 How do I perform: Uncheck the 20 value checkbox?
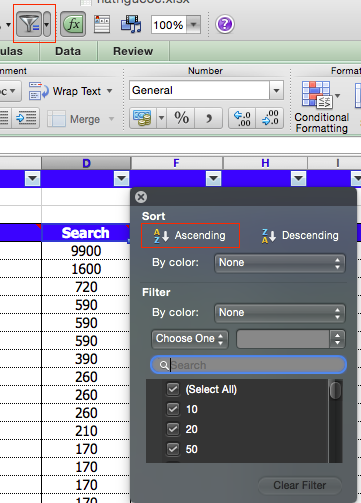(173, 429)
